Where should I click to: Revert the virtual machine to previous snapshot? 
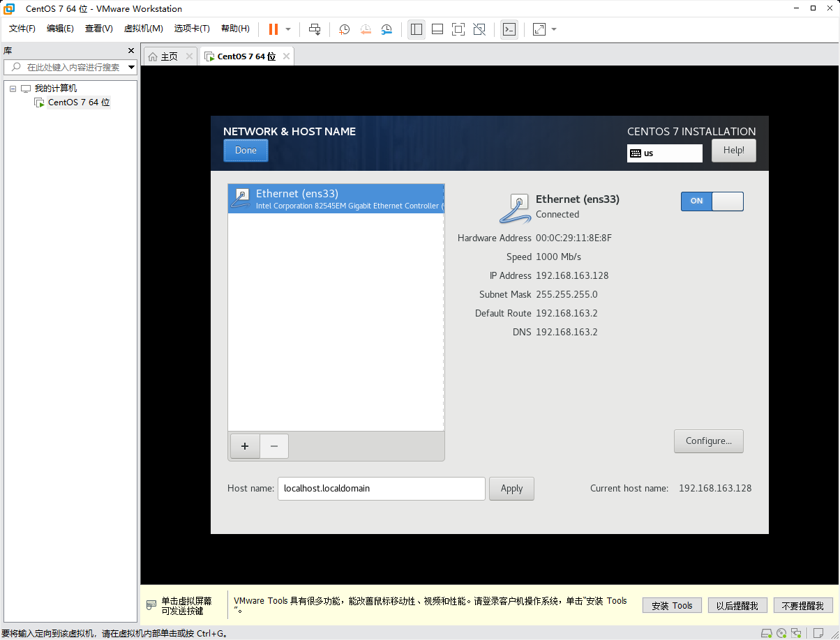[x=366, y=29]
